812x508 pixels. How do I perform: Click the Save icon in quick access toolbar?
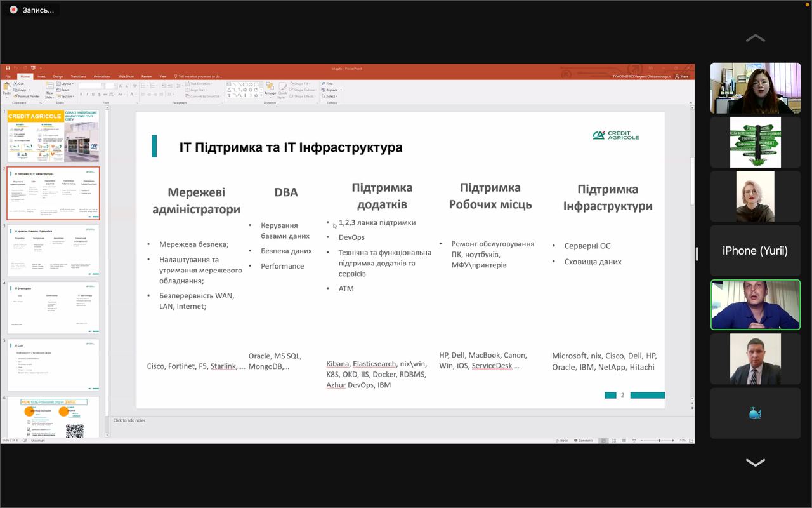[8, 68]
